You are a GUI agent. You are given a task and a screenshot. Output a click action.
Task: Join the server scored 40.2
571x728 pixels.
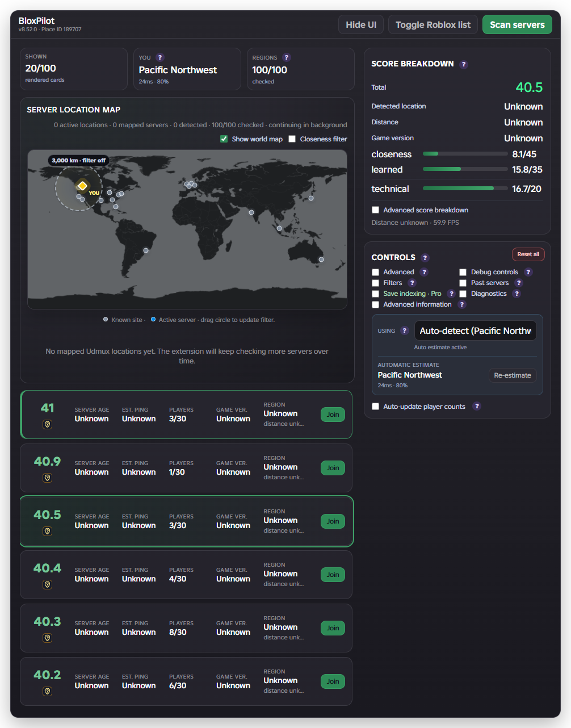[x=333, y=681]
